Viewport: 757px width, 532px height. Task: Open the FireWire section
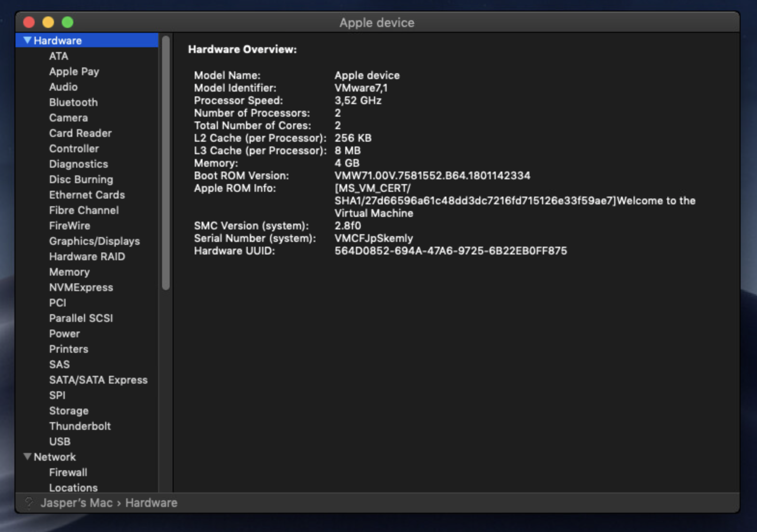[x=69, y=226]
